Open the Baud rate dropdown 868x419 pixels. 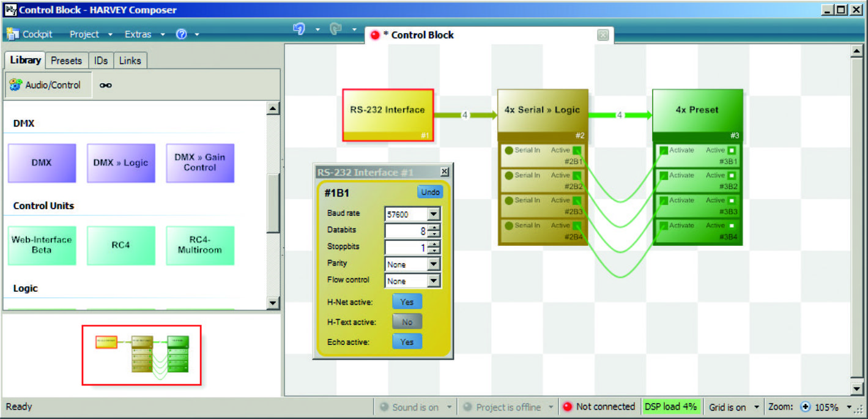point(434,214)
